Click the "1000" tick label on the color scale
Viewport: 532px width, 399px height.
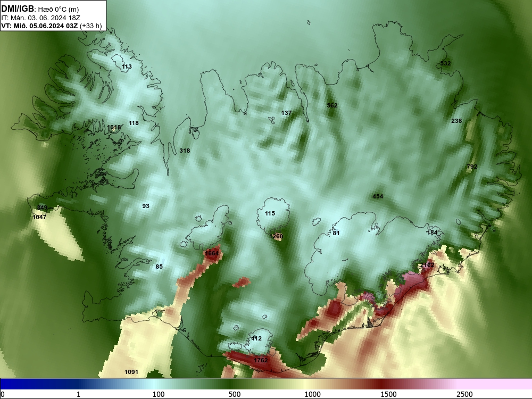312,394
